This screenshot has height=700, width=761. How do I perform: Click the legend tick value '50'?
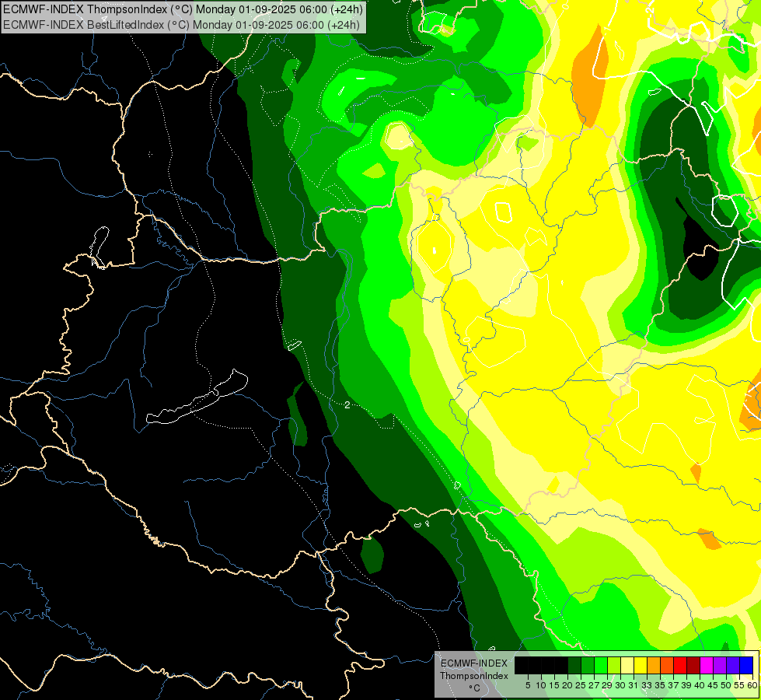726,685
